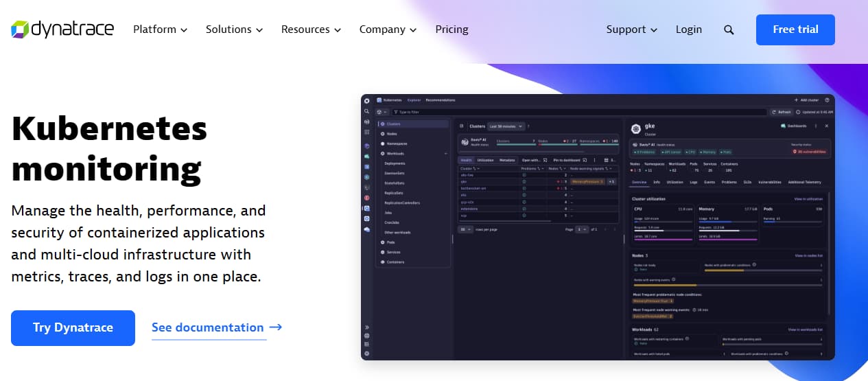This screenshot has width=868, height=381.
Task: Click the Davis AI health status icon
Action: [465, 142]
